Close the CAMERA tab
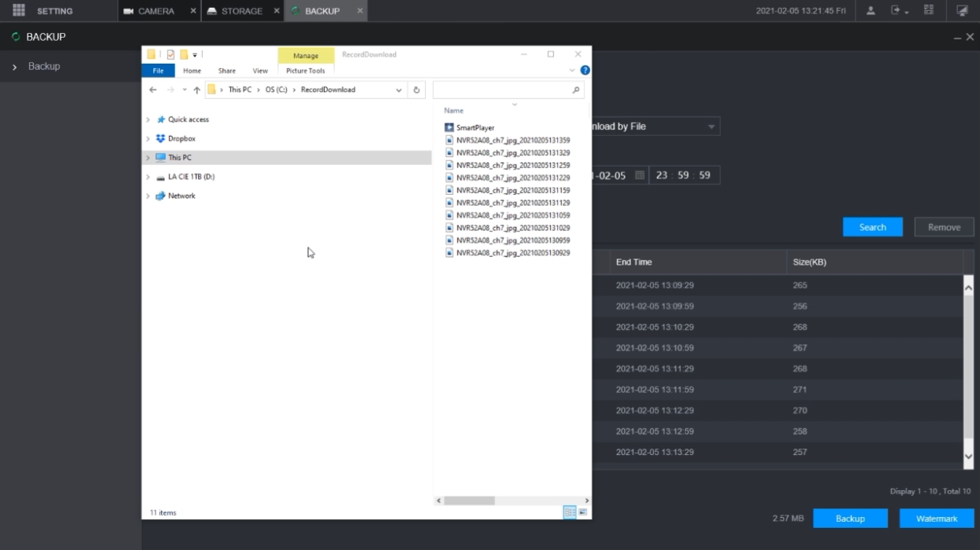The height and width of the screenshot is (550, 980). click(193, 11)
